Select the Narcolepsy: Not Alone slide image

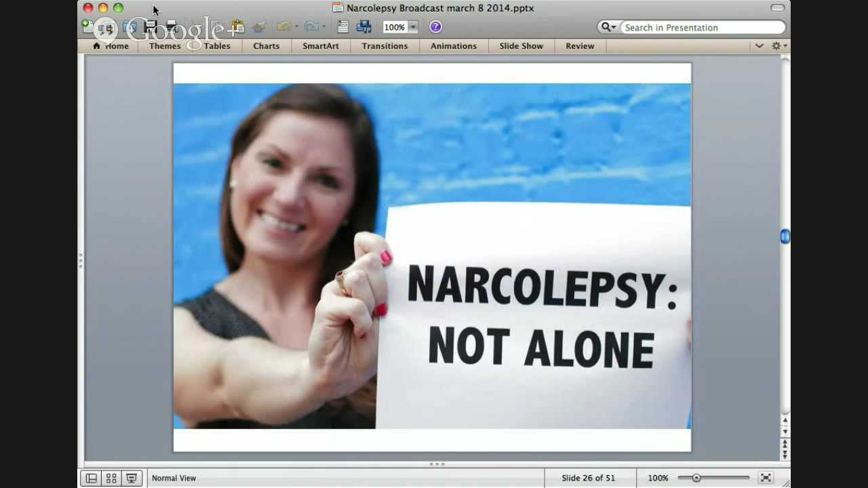(x=432, y=256)
